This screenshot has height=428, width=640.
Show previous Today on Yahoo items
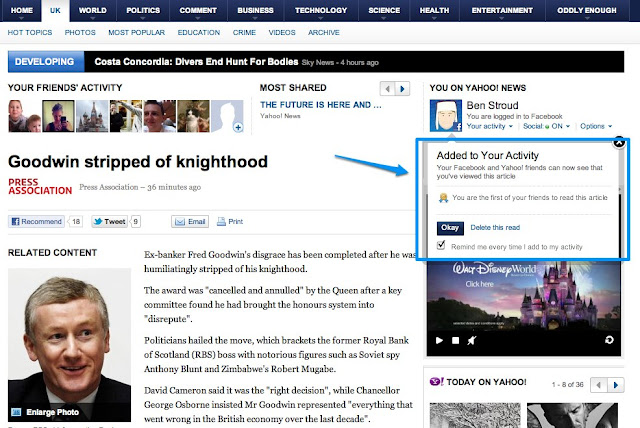tap(599, 385)
